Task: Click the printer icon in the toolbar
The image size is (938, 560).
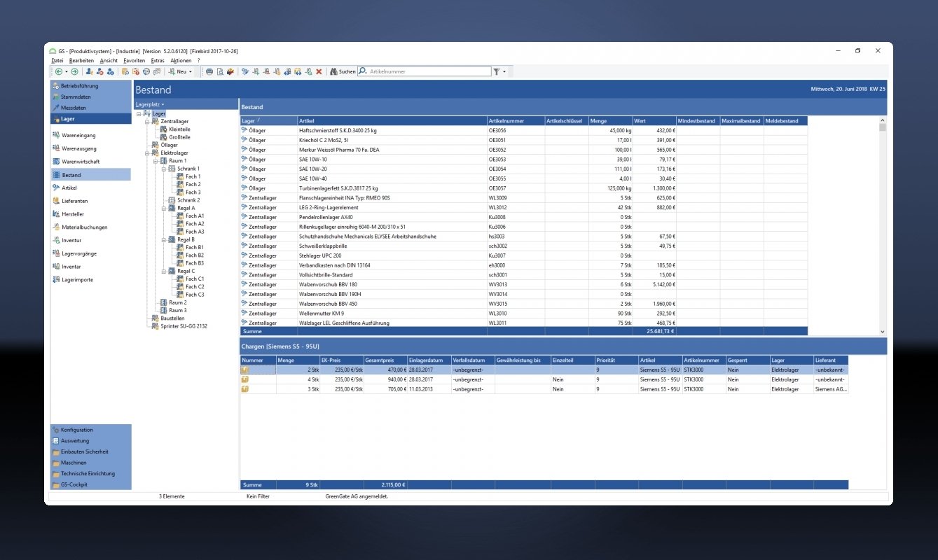Action: 209,71
